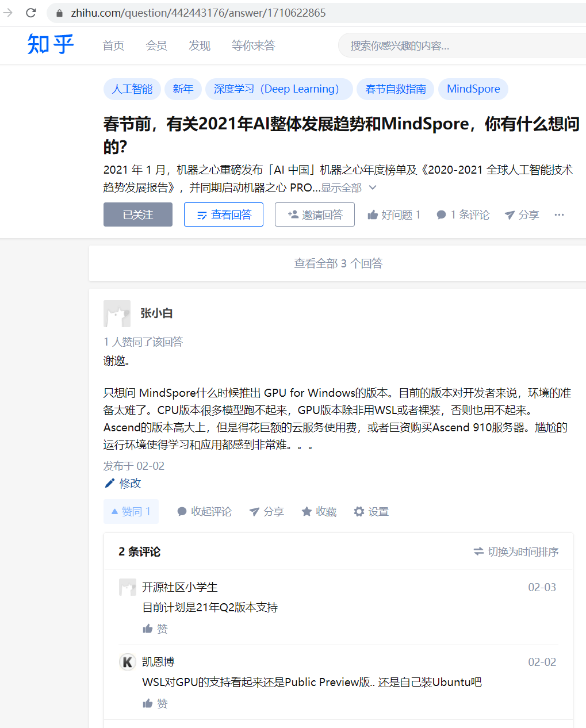Open the 会员 navigation tab
The height and width of the screenshot is (728, 586).
pyautogui.click(x=156, y=45)
